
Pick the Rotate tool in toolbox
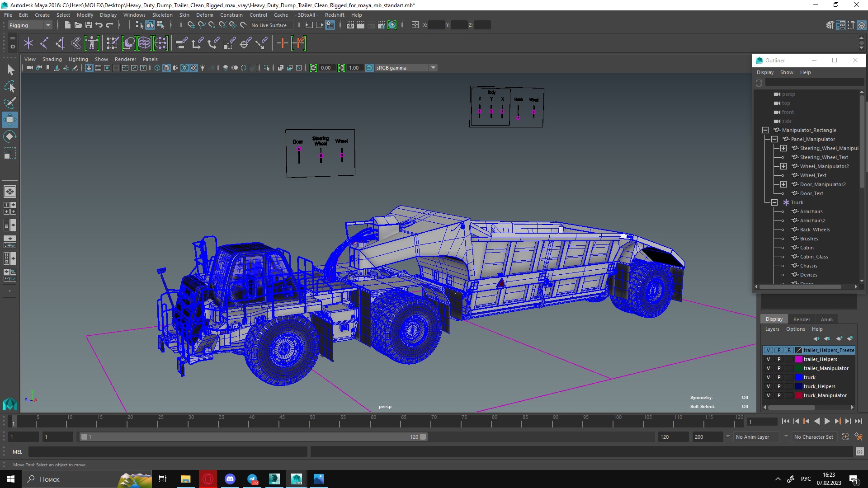coord(10,136)
